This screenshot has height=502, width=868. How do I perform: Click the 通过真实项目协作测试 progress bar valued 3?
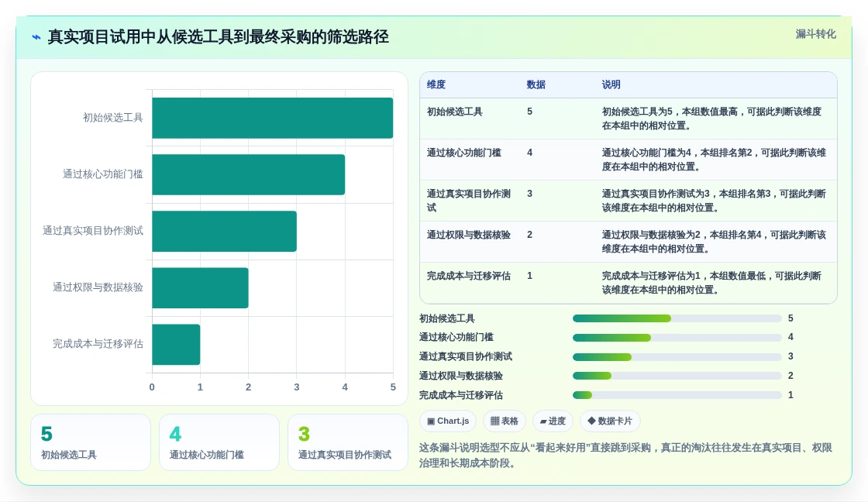pos(677,357)
